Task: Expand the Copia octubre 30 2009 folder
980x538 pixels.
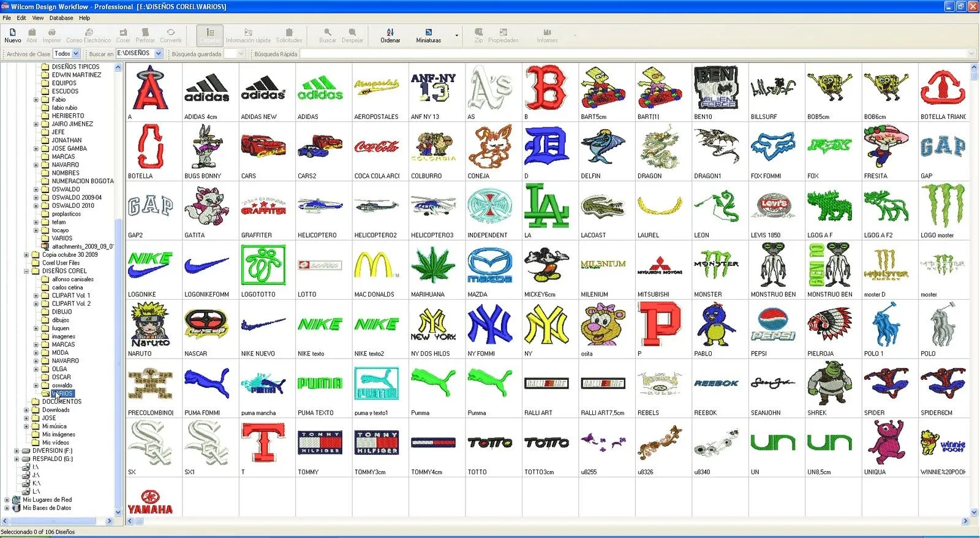Action: (26, 255)
